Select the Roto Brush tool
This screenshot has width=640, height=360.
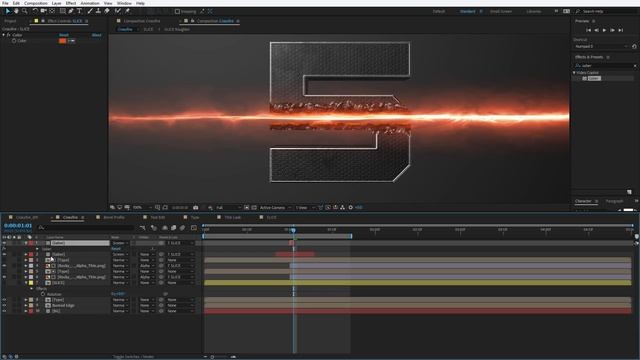point(118,11)
